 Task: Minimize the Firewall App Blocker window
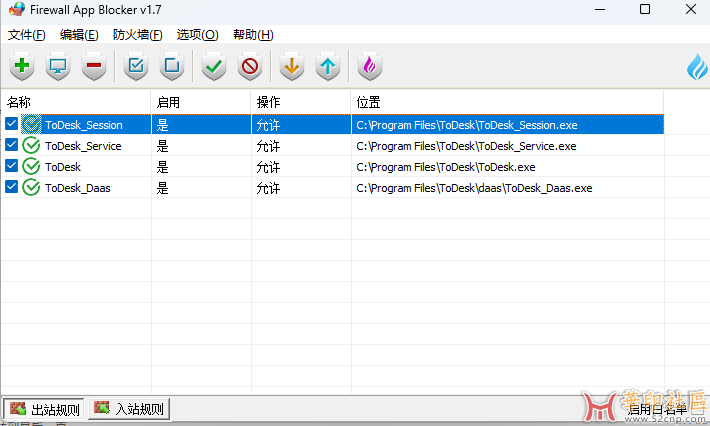(600, 9)
